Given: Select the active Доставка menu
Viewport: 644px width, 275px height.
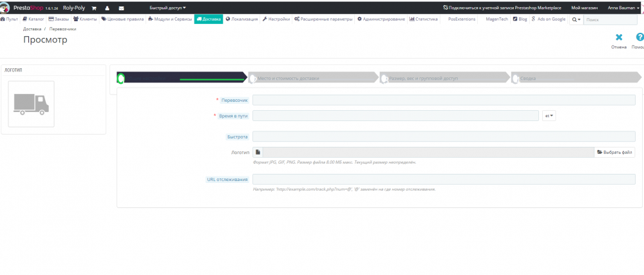Looking at the screenshot, I should tap(209, 19).
